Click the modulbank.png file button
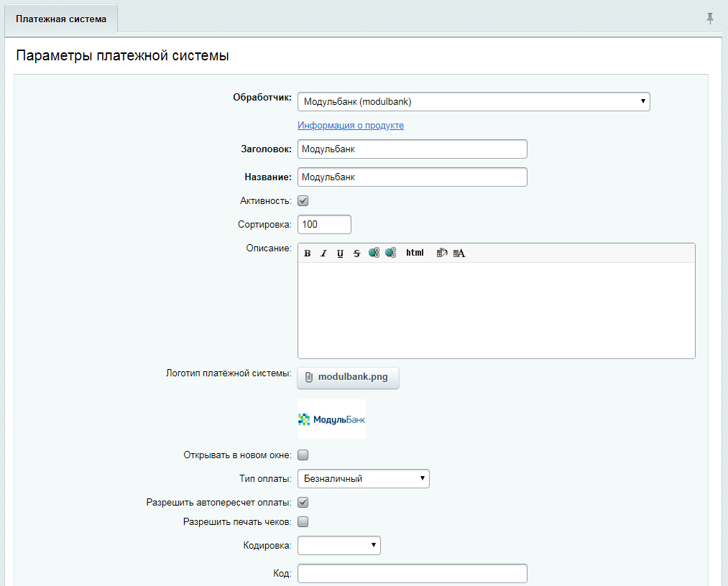This screenshot has width=728, height=586. pyautogui.click(x=348, y=378)
